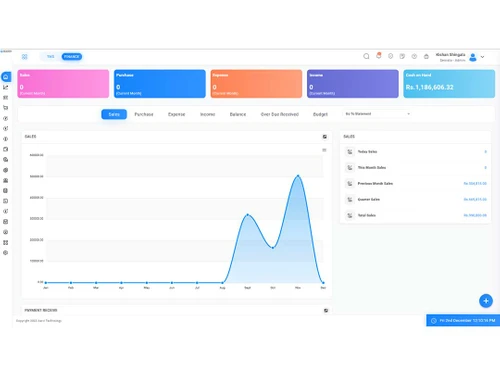The width and height of the screenshot is (500, 375).
Task: Click the Quarter Sales row icon
Action: coord(350,199)
